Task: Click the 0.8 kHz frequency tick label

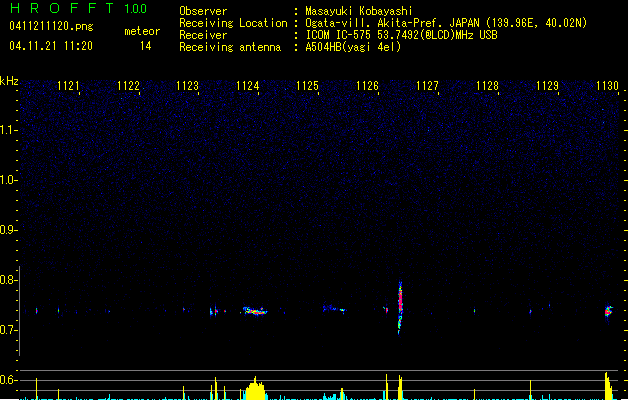Action: (7, 280)
